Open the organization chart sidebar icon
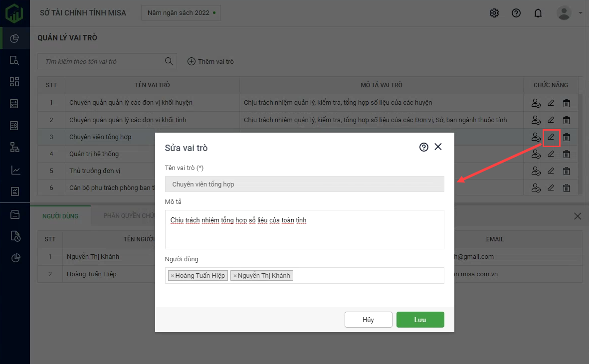589x364 pixels. tap(15, 147)
